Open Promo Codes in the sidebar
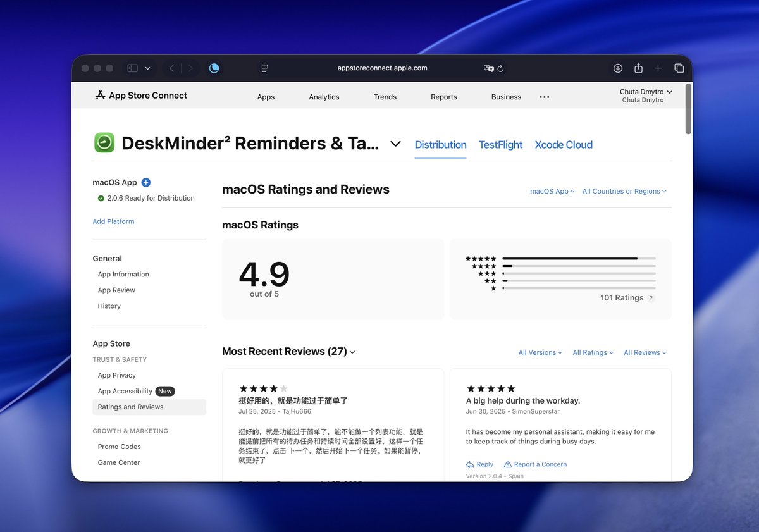Screen dimensions: 759x532 [x=119, y=446]
